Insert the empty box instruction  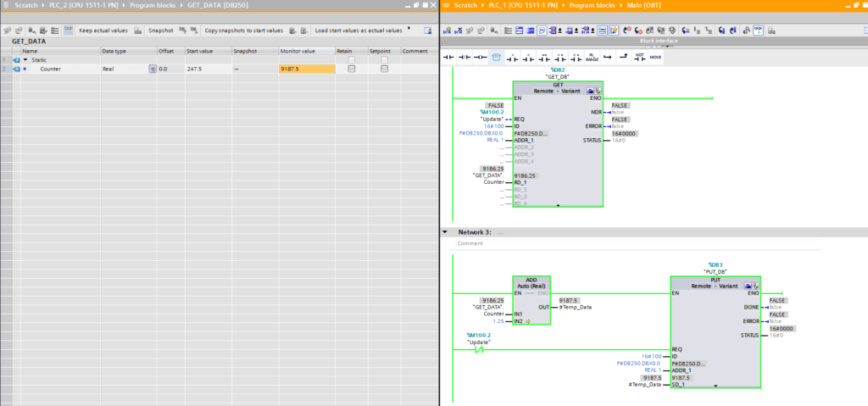tap(498, 58)
